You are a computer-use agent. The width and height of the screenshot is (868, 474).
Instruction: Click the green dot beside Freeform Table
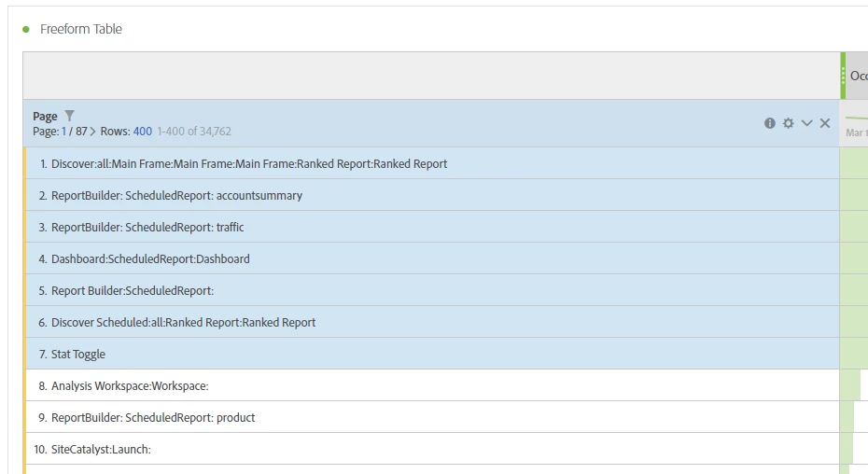point(25,29)
